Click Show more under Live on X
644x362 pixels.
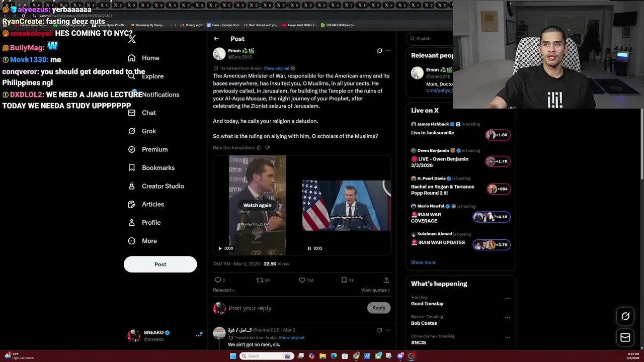(423, 262)
